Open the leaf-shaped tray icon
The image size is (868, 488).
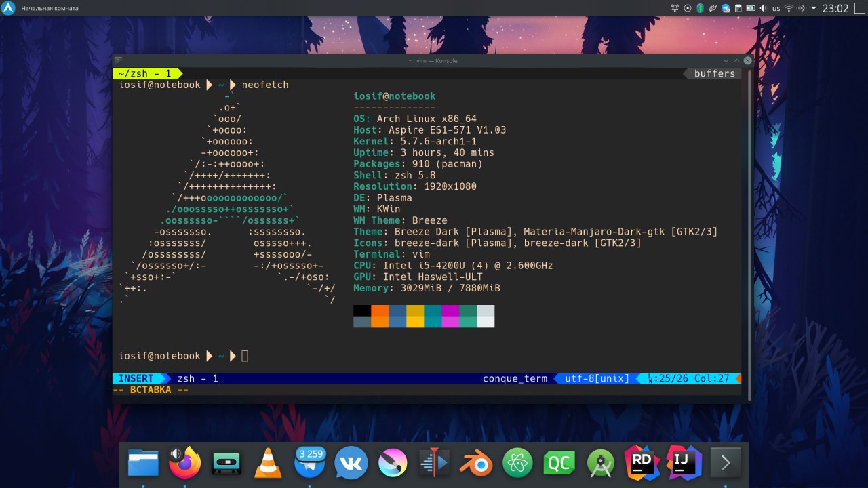pyautogui.click(x=713, y=8)
